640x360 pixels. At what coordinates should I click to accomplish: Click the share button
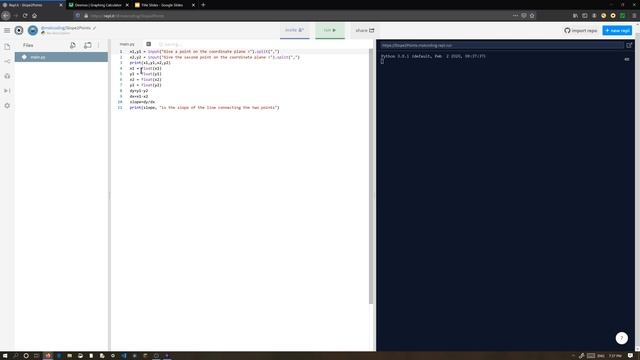[364, 30]
